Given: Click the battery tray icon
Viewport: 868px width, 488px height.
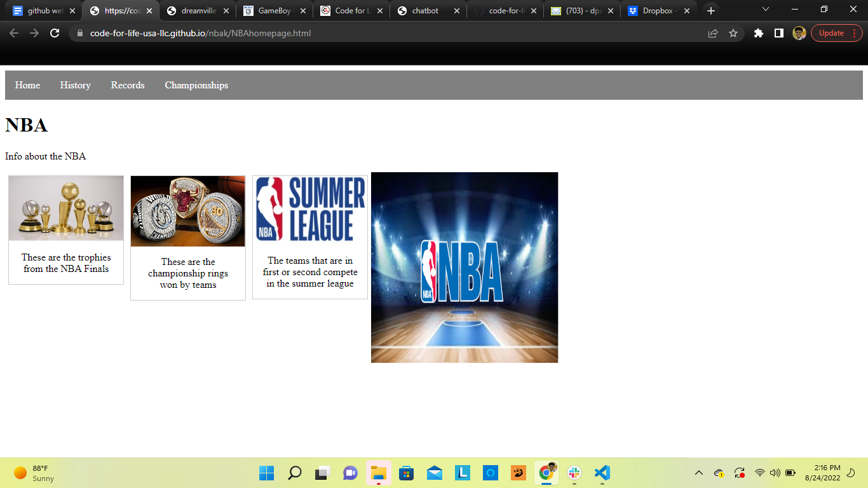Looking at the screenshot, I should pos(790,473).
